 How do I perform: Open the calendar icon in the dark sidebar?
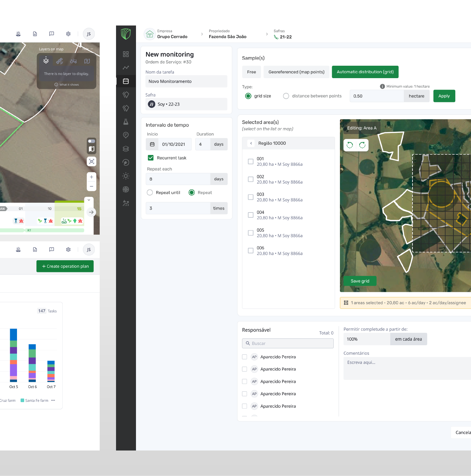(126, 81)
